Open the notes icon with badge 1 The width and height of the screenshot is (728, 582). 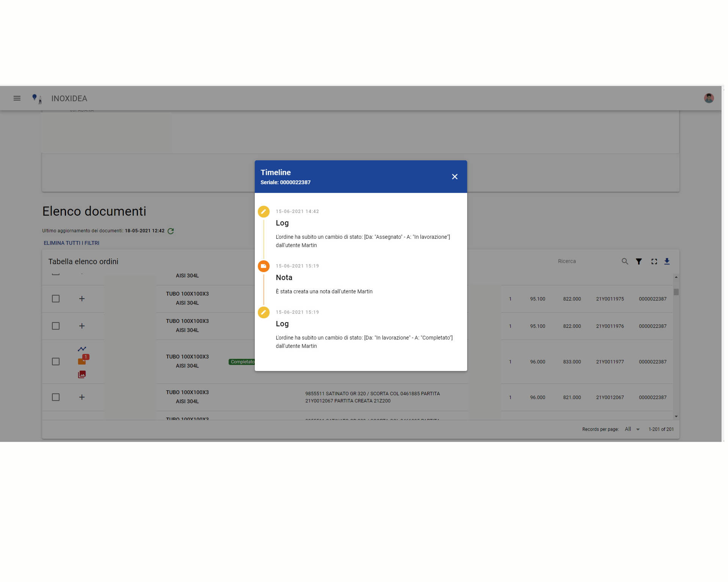coord(82,361)
